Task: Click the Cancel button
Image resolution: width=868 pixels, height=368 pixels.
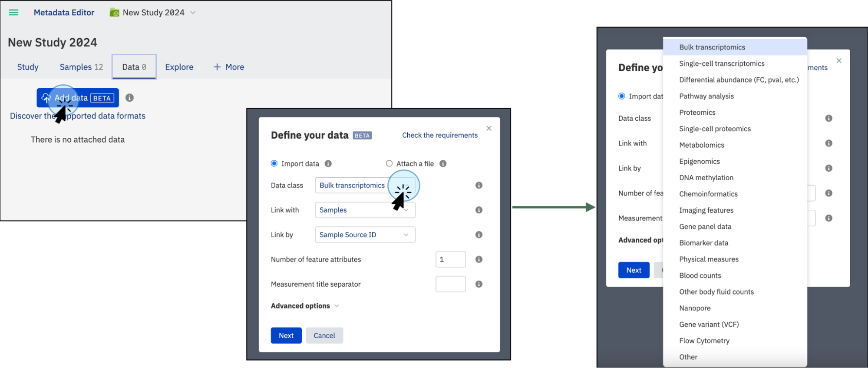Action: point(324,335)
